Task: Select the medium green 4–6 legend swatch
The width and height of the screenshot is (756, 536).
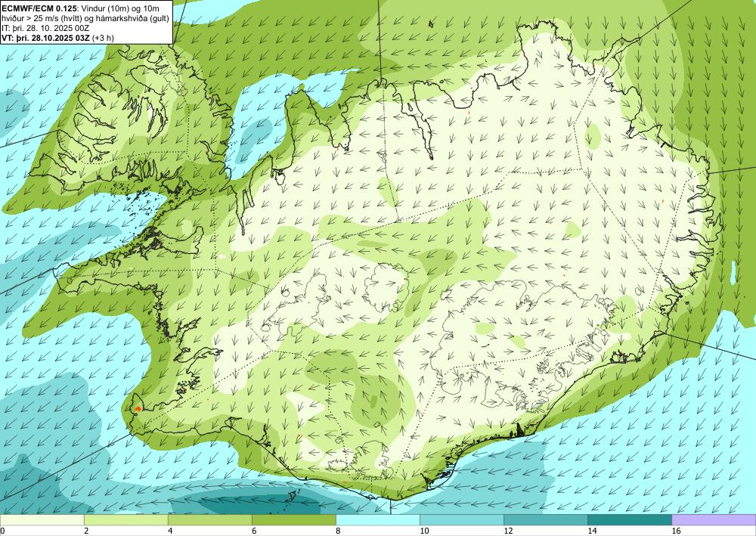Action: pos(210,519)
